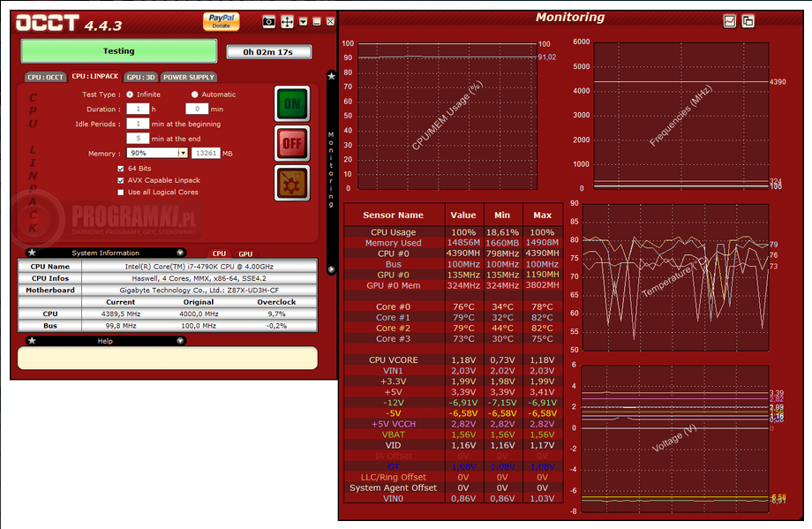The width and height of the screenshot is (812, 529).
Task: Click the star icon beside System Information
Action: (32, 253)
